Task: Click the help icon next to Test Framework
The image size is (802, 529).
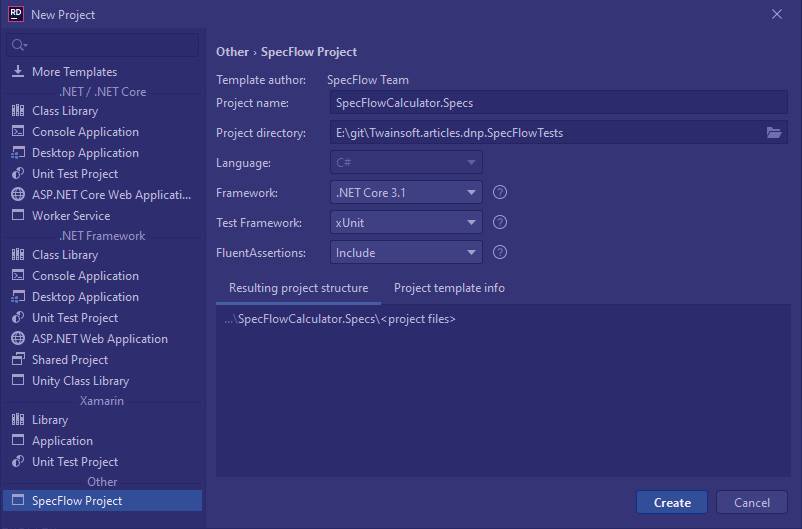Action: pyautogui.click(x=500, y=222)
